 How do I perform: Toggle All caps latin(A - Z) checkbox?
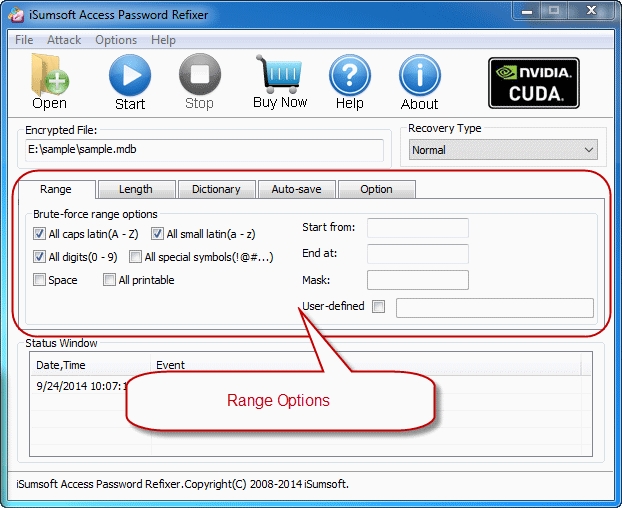[x=39, y=234]
